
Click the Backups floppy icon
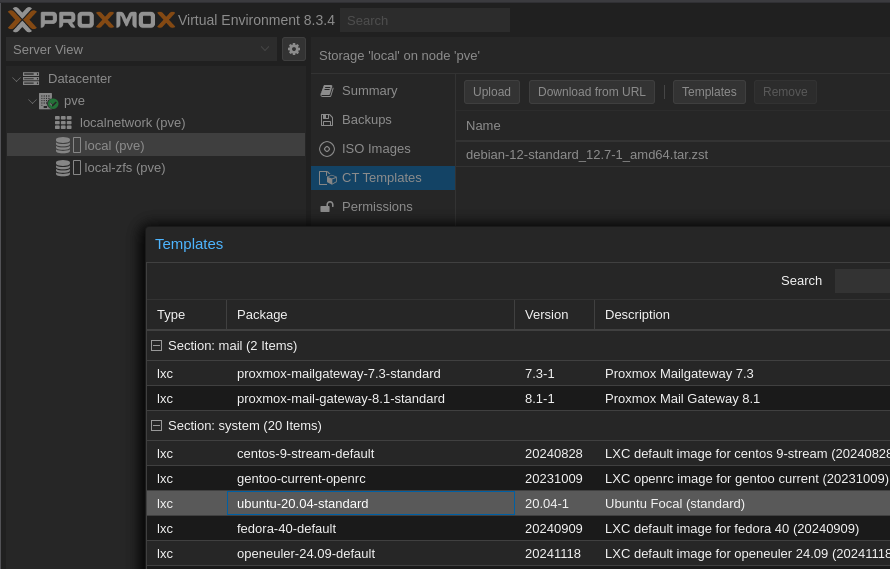[x=327, y=120]
